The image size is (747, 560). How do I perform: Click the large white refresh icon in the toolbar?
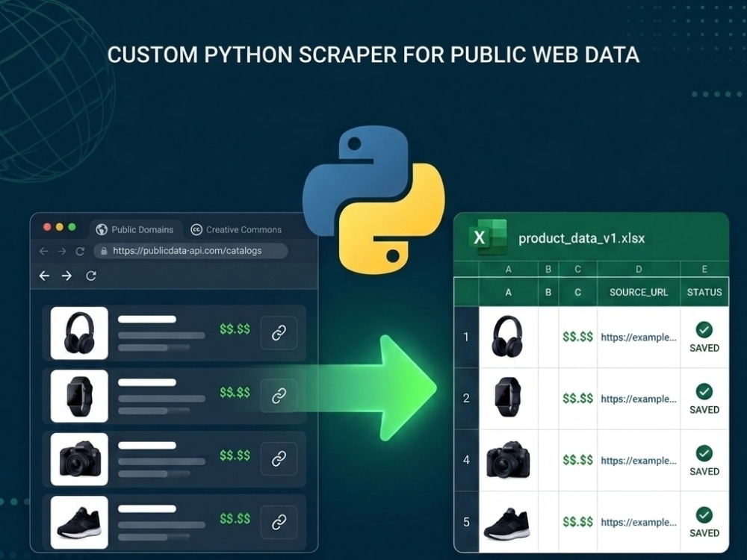click(x=91, y=276)
